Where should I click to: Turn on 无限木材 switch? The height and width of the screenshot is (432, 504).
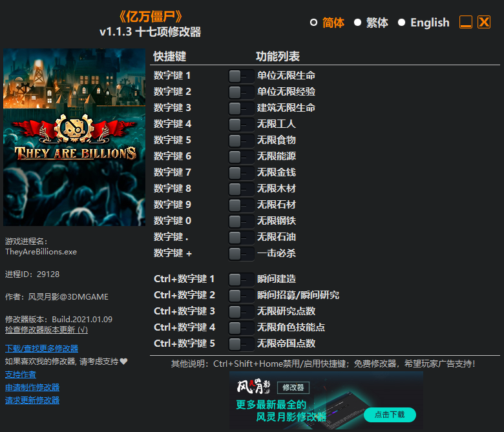tap(241, 189)
